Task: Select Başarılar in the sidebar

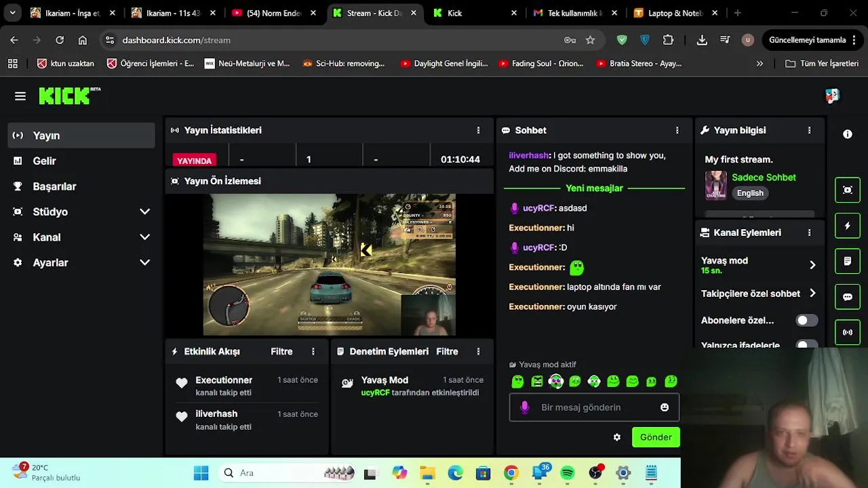Action: point(81,186)
